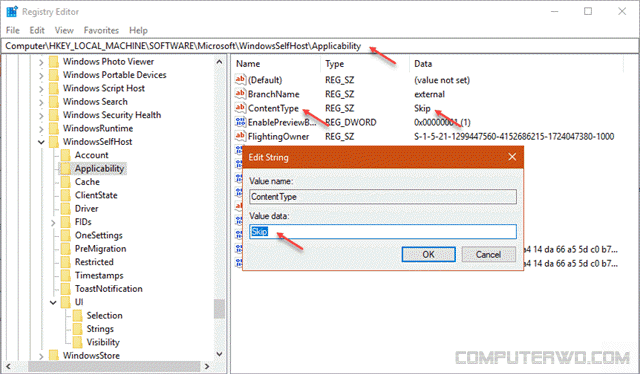This screenshot has height=374, width=640.
Task: Click the WindowsStore folder icon
Action: pyautogui.click(x=54, y=356)
